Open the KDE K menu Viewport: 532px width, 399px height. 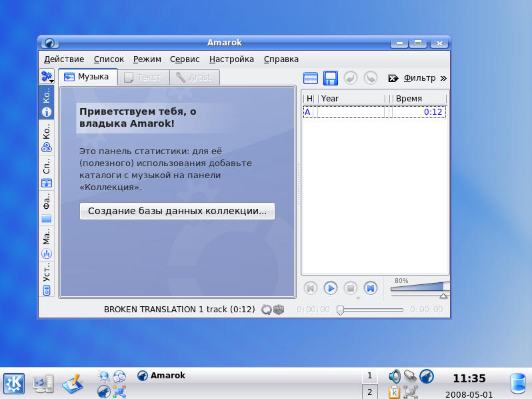tap(14, 384)
